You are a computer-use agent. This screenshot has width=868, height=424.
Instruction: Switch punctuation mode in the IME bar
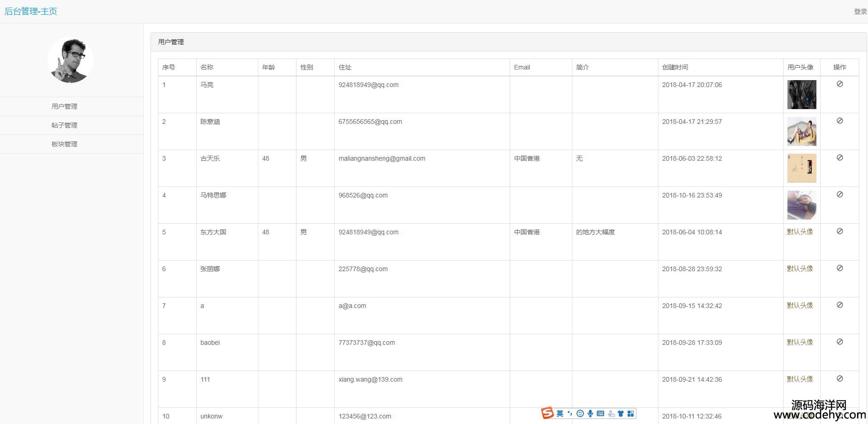(570, 413)
